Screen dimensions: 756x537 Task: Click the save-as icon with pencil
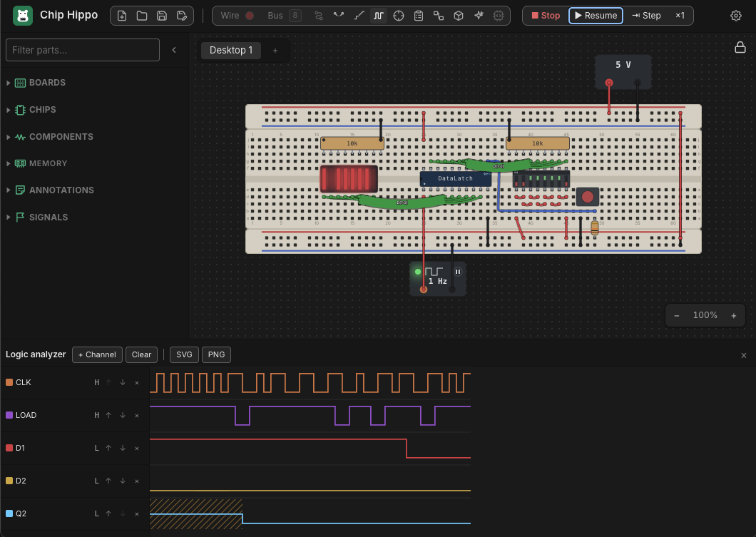(x=182, y=16)
